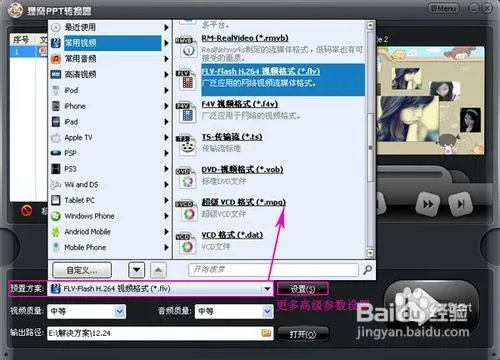The width and height of the screenshot is (500, 360).
Task: Click the Apple logo icon for Apple TV
Action: (56, 137)
